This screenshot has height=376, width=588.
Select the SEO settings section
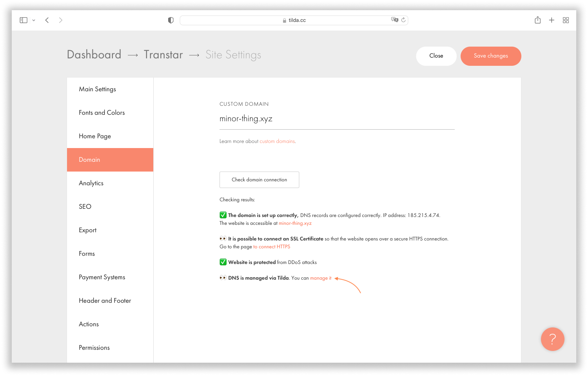point(85,206)
